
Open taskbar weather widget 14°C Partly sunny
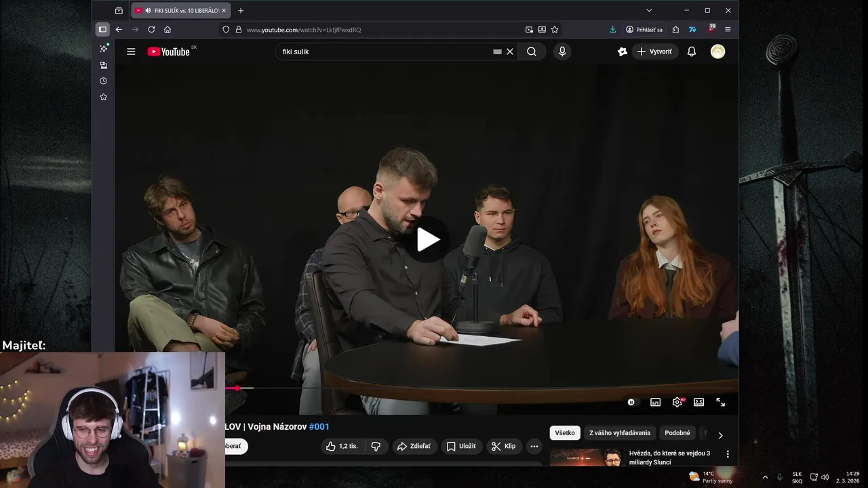[710, 477]
